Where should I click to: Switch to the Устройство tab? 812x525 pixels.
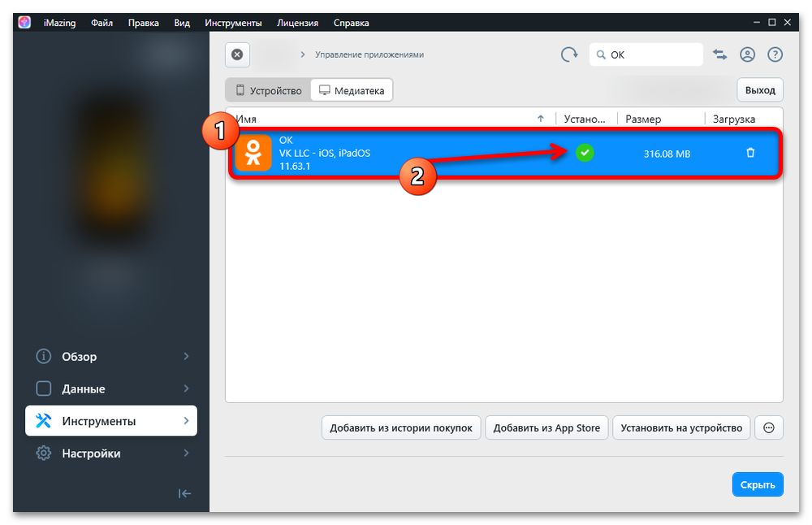coord(269,90)
